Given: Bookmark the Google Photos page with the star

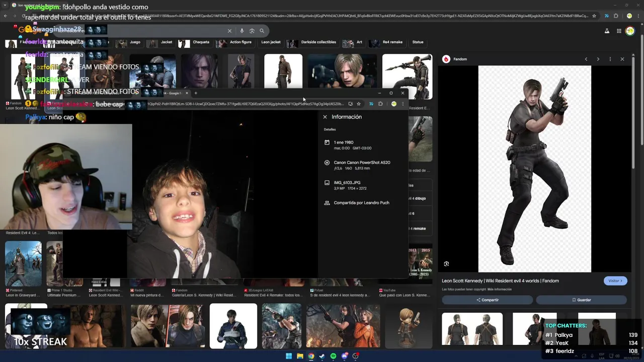Looking at the screenshot, I should click(359, 104).
